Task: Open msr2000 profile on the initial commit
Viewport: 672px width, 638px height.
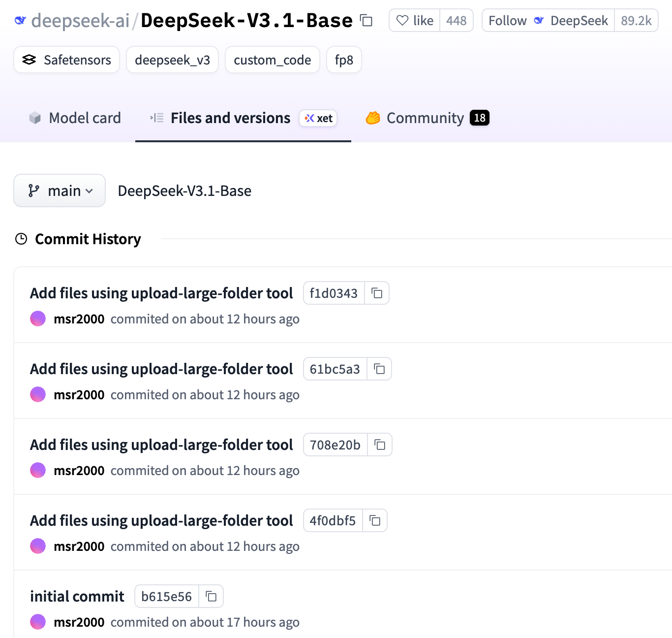Action: click(79, 622)
